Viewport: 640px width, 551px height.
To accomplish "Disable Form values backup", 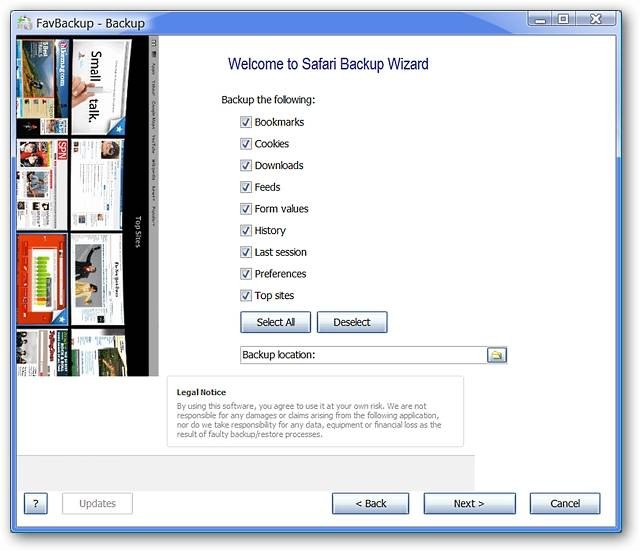I will click(246, 209).
